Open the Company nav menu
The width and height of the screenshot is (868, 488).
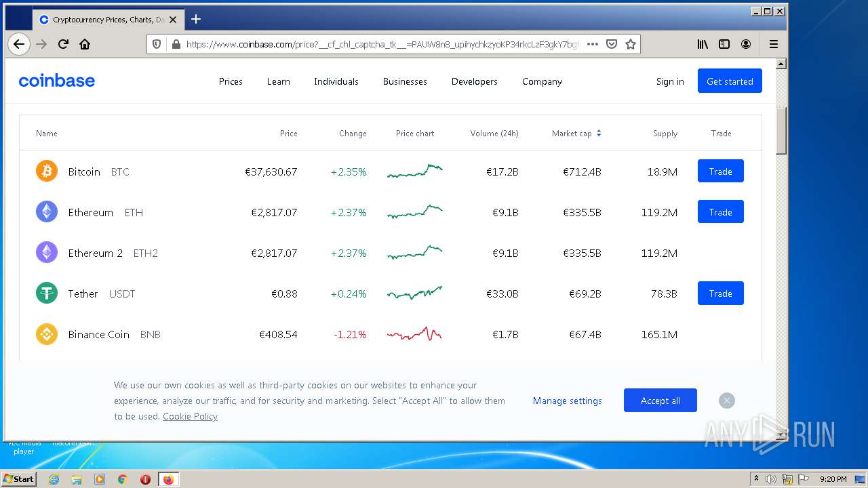[x=542, y=81]
